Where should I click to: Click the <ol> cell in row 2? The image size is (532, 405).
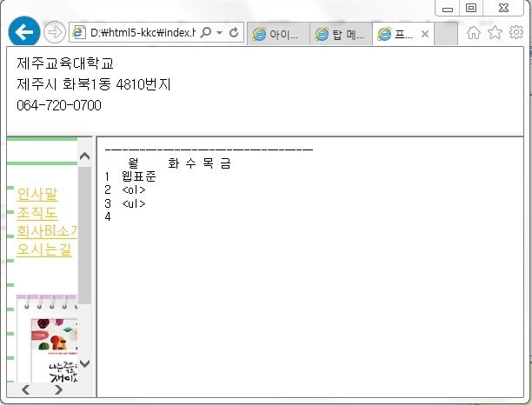(x=134, y=190)
